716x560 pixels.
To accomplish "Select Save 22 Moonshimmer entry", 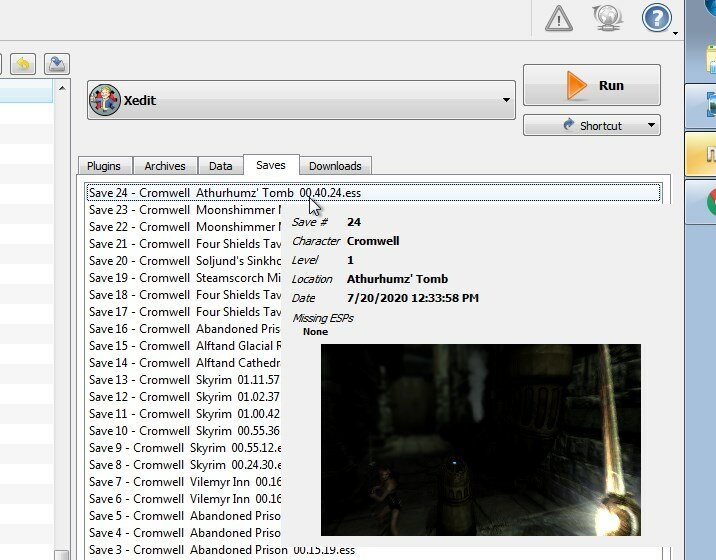I will pos(184,227).
